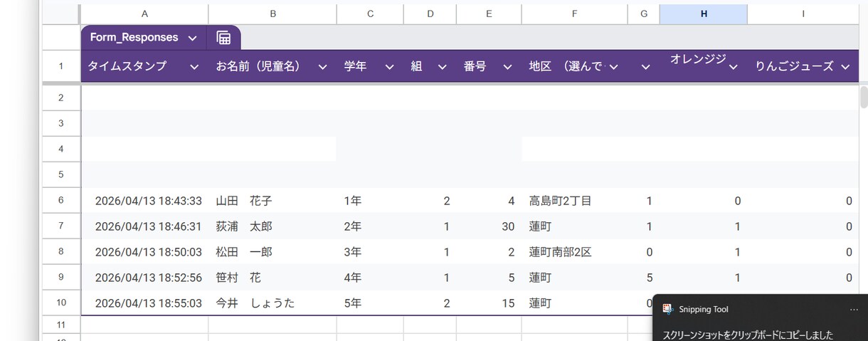Click the timestamp 2026/04/13 18:46:31
Image resolution: width=868 pixels, height=341 pixels.
click(x=149, y=226)
